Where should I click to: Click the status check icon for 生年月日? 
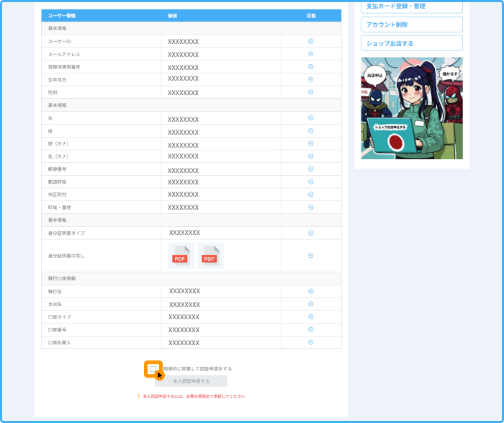[x=311, y=79]
